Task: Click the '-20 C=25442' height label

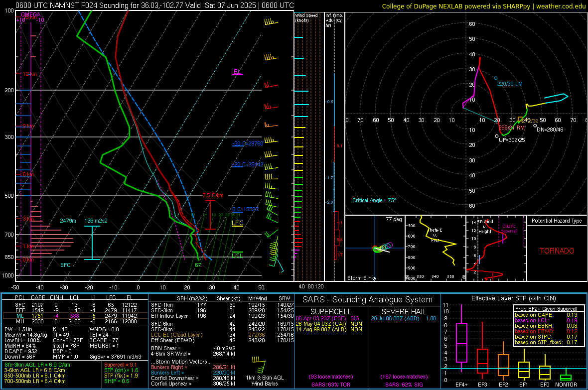Action: click(x=248, y=164)
